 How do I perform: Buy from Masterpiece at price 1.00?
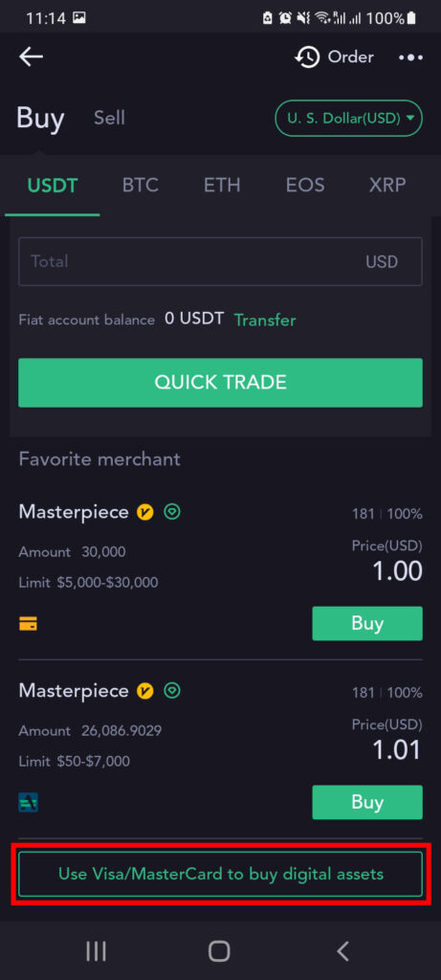tap(367, 623)
